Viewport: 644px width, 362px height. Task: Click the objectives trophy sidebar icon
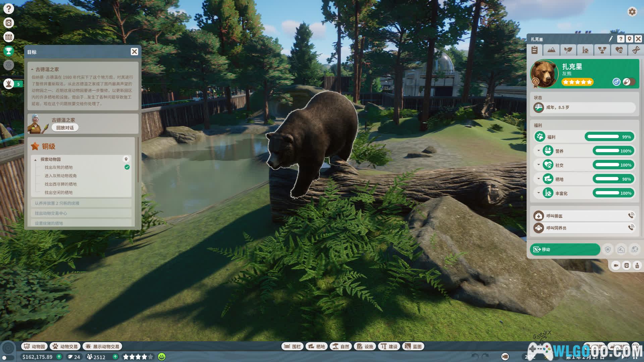[9, 51]
